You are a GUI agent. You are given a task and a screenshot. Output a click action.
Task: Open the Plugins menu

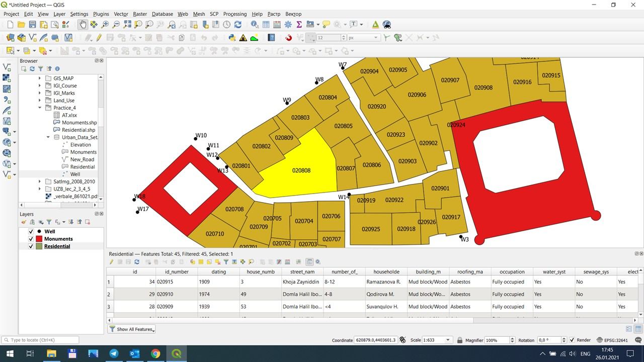click(101, 14)
